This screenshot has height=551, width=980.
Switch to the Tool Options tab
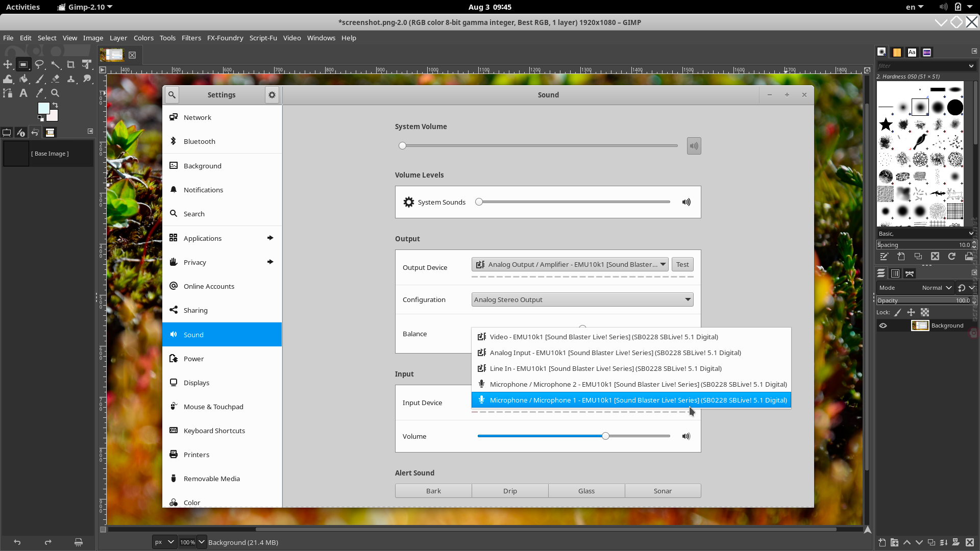pyautogui.click(x=7, y=133)
